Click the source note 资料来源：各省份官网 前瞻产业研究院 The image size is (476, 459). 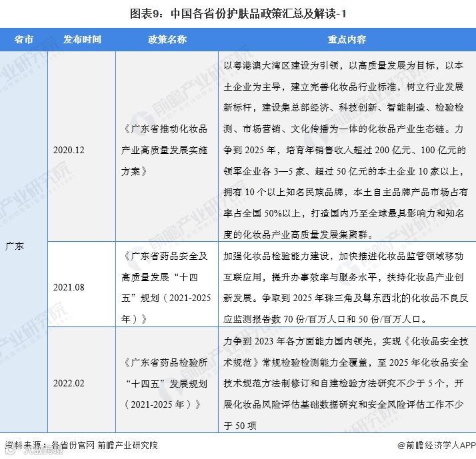(x=81, y=445)
